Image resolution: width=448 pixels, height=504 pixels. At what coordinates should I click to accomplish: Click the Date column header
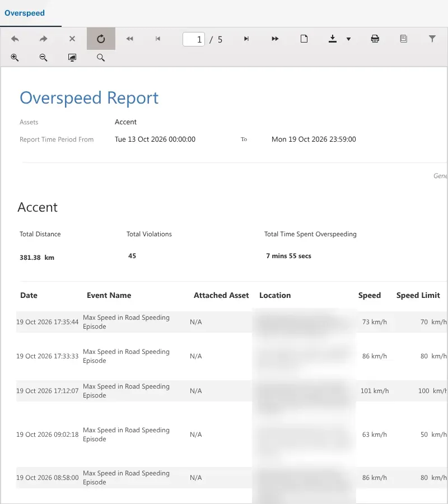pyautogui.click(x=29, y=295)
